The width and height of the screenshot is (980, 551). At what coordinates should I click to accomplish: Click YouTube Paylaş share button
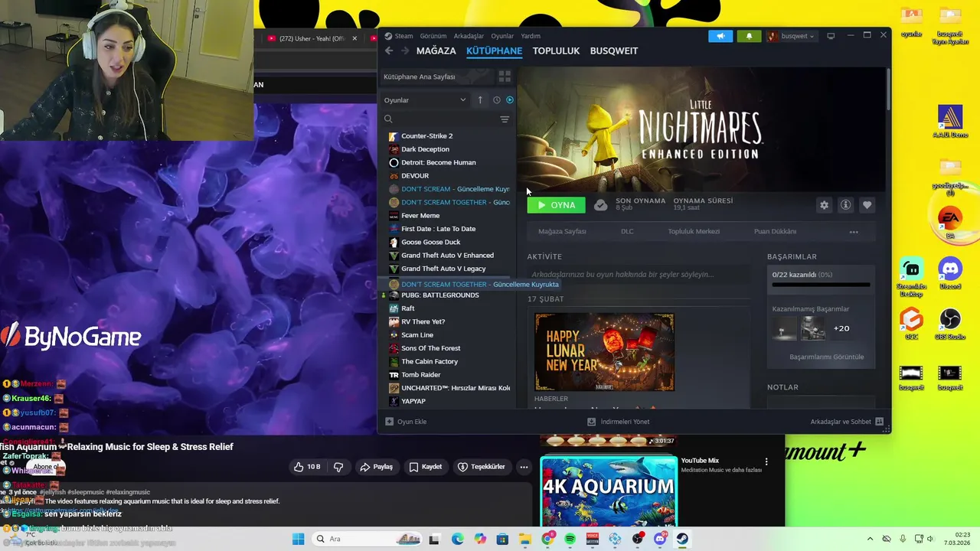pos(377,467)
